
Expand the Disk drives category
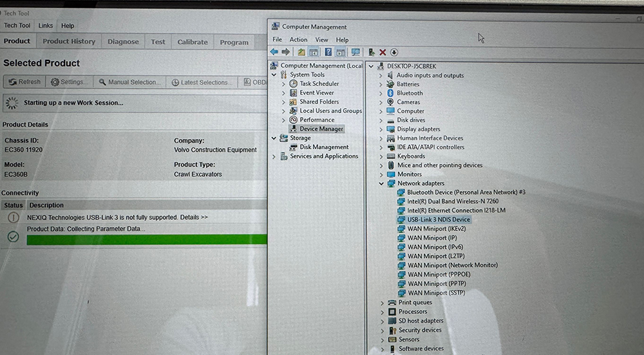point(381,120)
